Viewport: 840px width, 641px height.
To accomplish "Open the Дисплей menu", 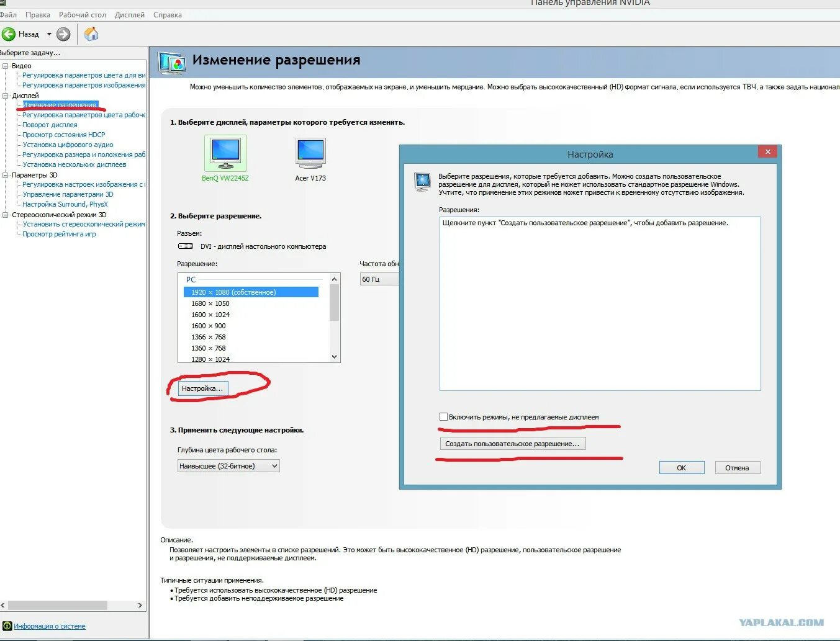I will pos(130,15).
